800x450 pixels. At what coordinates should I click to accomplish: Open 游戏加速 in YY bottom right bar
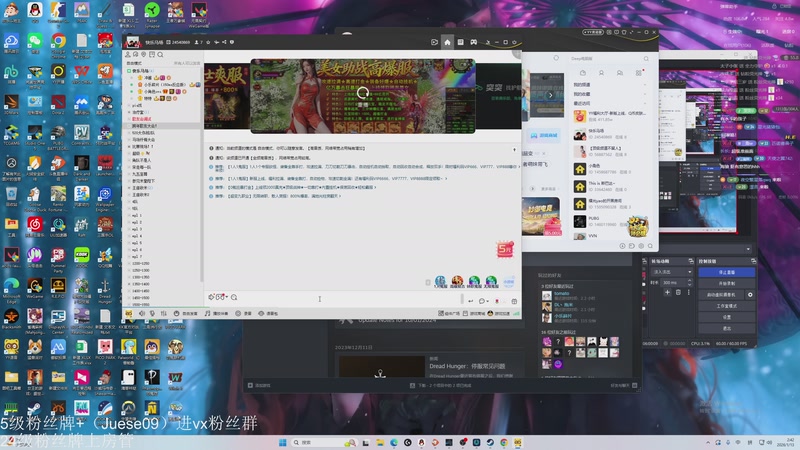click(499, 313)
